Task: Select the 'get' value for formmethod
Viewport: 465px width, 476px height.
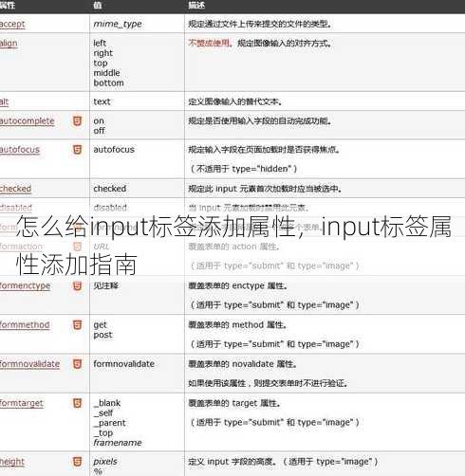Action: click(x=101, y=325)
